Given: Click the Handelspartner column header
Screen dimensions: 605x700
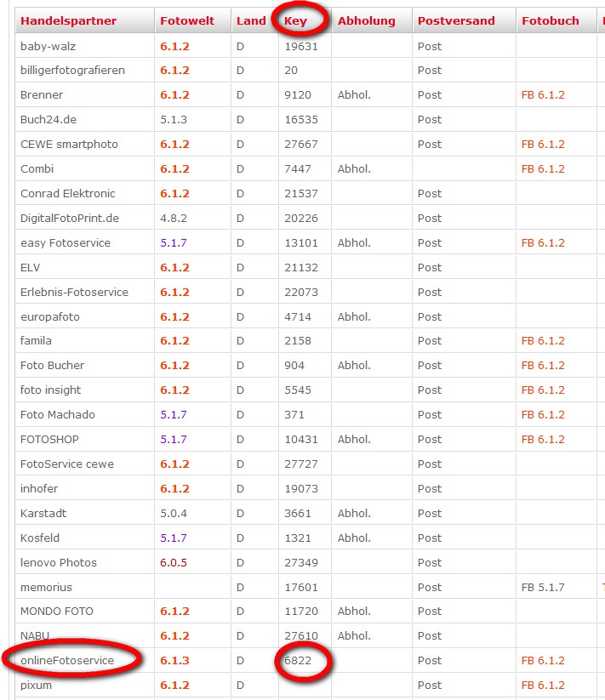Looking at the screenshot, I should 68,20.
